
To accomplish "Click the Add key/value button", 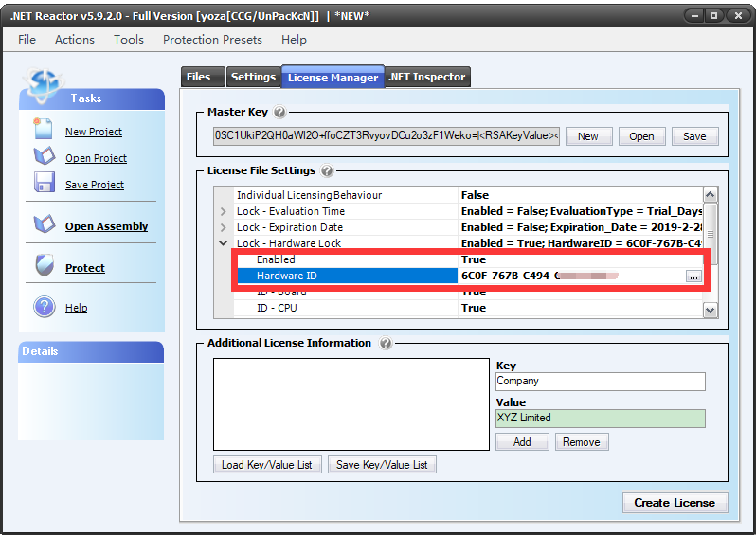I will point(522,442).
